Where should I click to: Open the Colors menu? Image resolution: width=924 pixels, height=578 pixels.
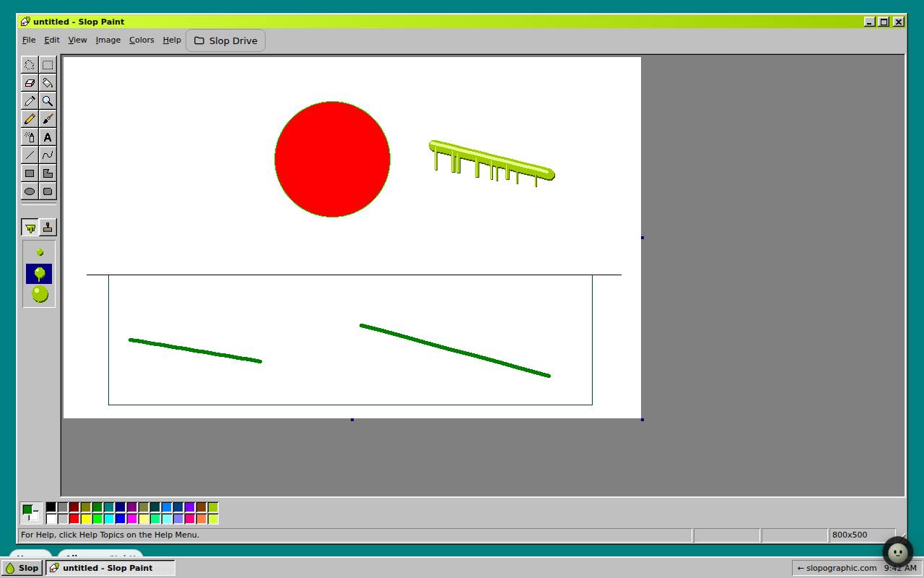[141, 40]
